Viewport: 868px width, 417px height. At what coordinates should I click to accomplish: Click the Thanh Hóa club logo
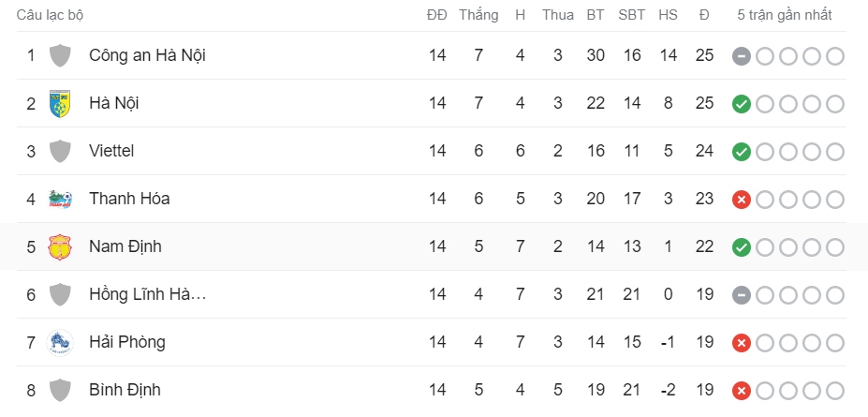[x=60, y=199]
